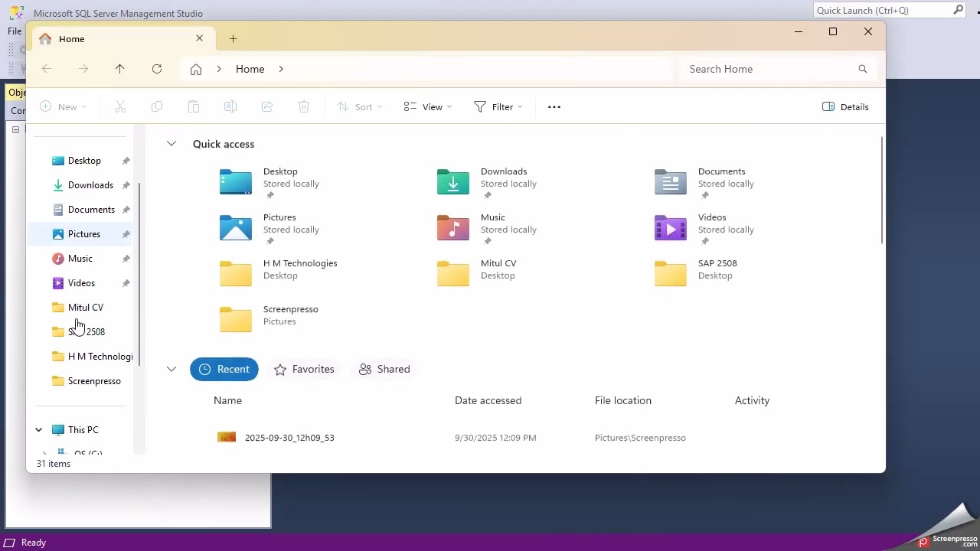
Task: Open SAP 2508 folder tile
Action: (x=696, y=273)
